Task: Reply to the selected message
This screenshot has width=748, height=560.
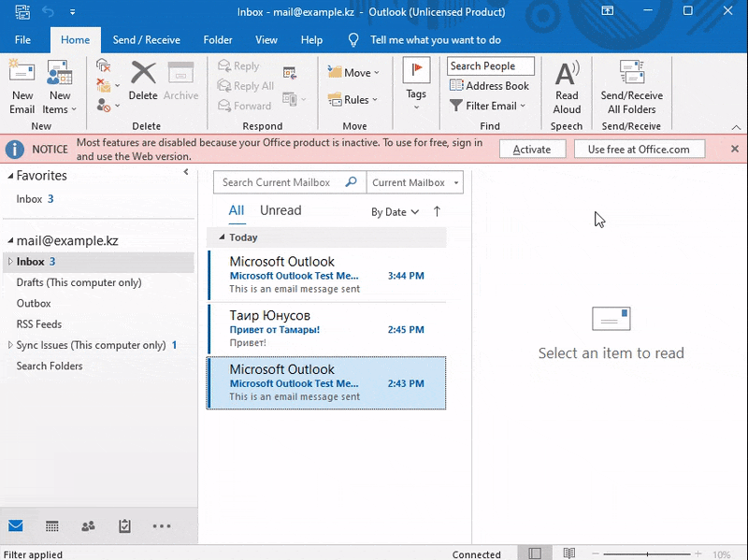Action: point(238,65)
